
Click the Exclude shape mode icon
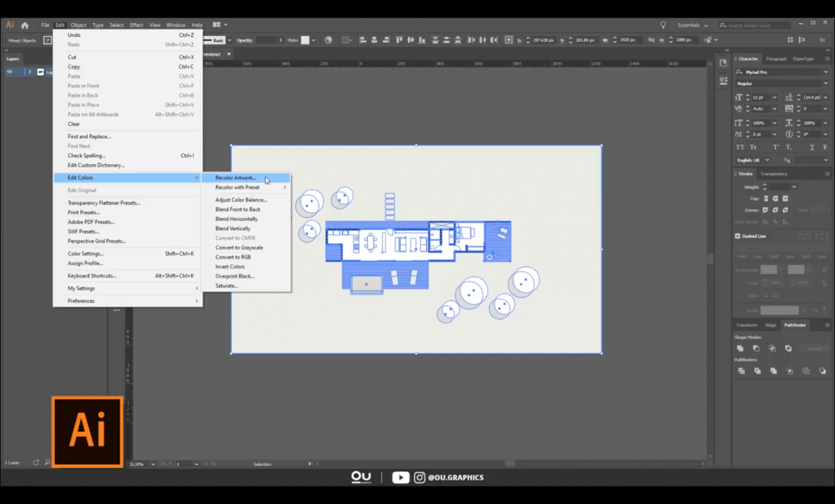[788, 348]
